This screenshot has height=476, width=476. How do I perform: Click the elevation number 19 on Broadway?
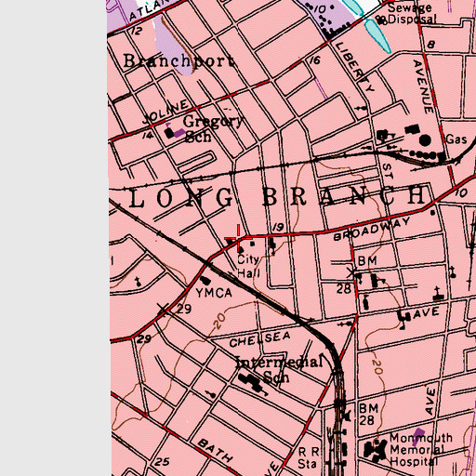tap(278, 227)
